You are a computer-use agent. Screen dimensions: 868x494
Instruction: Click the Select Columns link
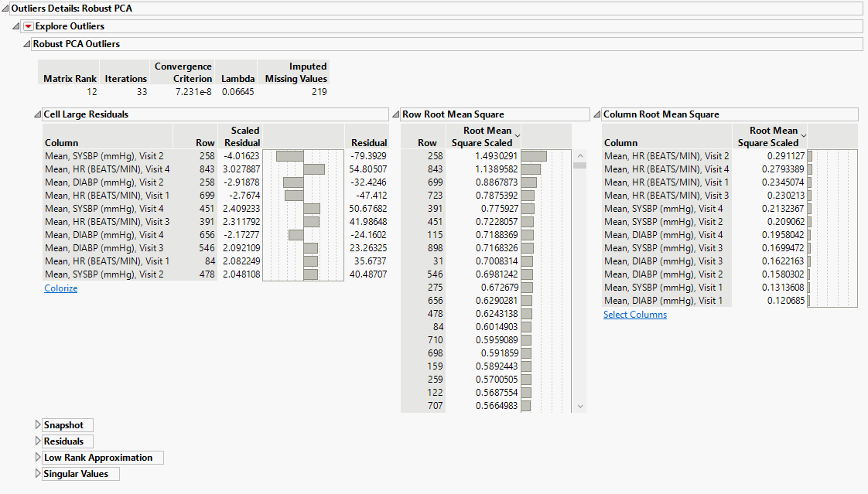(x=634, y=315)
